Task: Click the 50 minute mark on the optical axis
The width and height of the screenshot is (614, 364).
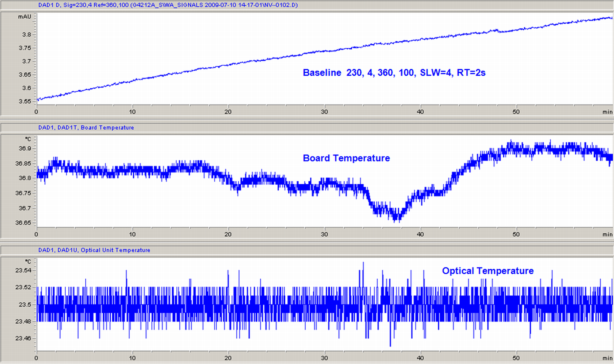Action: (516, 357)
